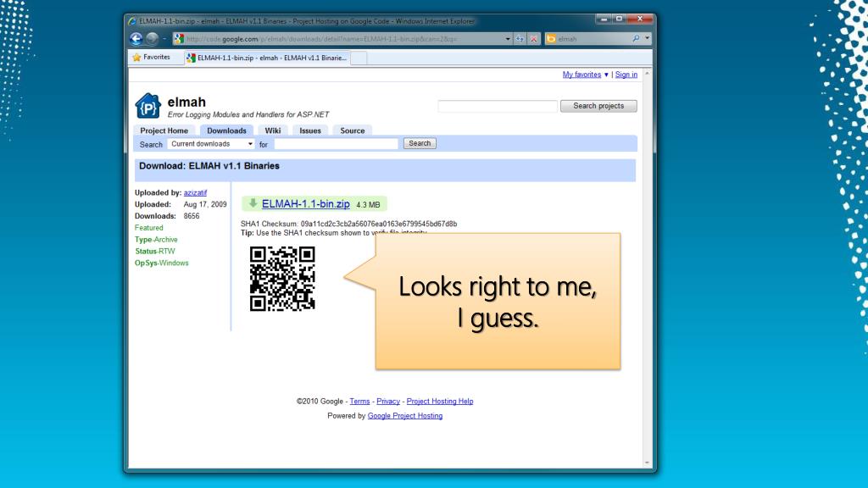The width and height of the screenshot is (868, 488).
Task: Click the Type-Archive label
Action: pos(156,240)
